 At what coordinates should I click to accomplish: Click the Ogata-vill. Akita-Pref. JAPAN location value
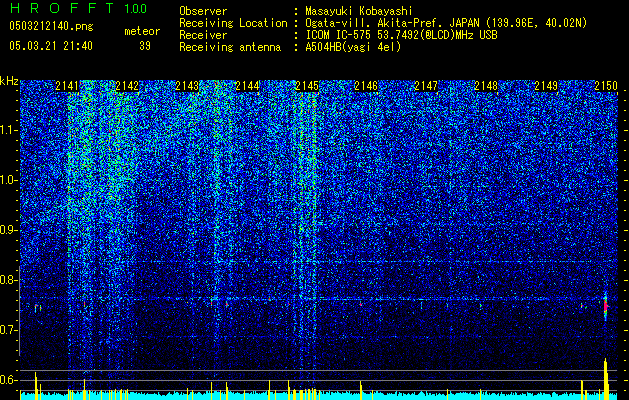(x=446, y=23)
